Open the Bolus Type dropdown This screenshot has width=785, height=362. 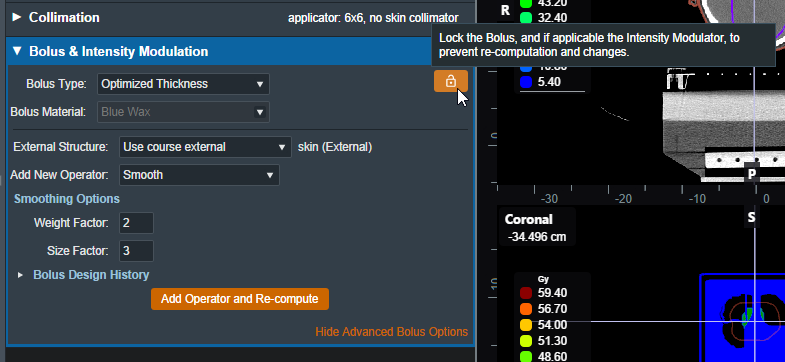tap(183, 84)
